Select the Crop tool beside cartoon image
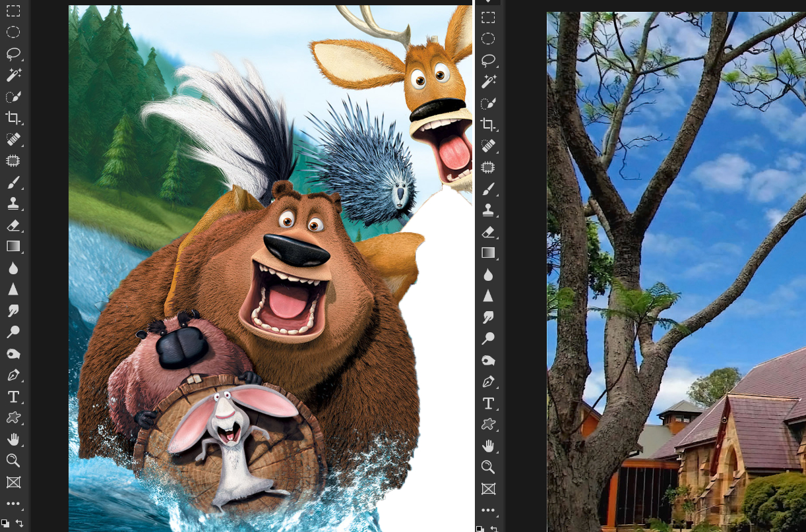The height and width of the screenshot is (532, 806). click(x=13, y=118)
